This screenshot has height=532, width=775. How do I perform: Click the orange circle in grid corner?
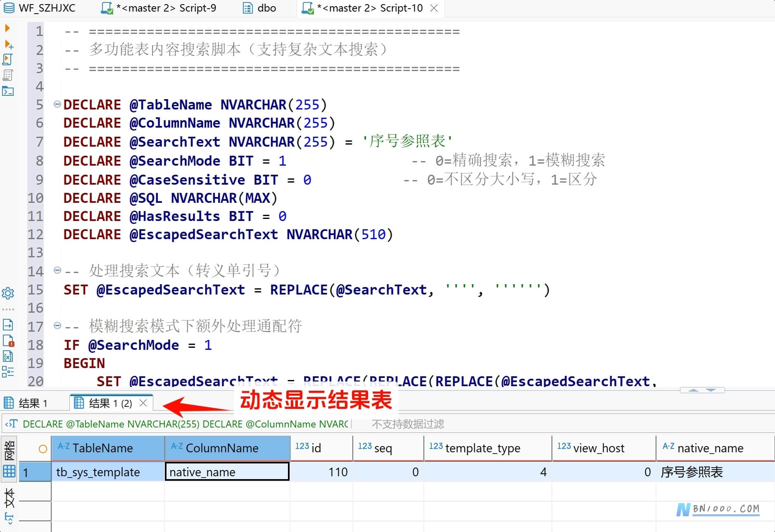pos(43,449)
